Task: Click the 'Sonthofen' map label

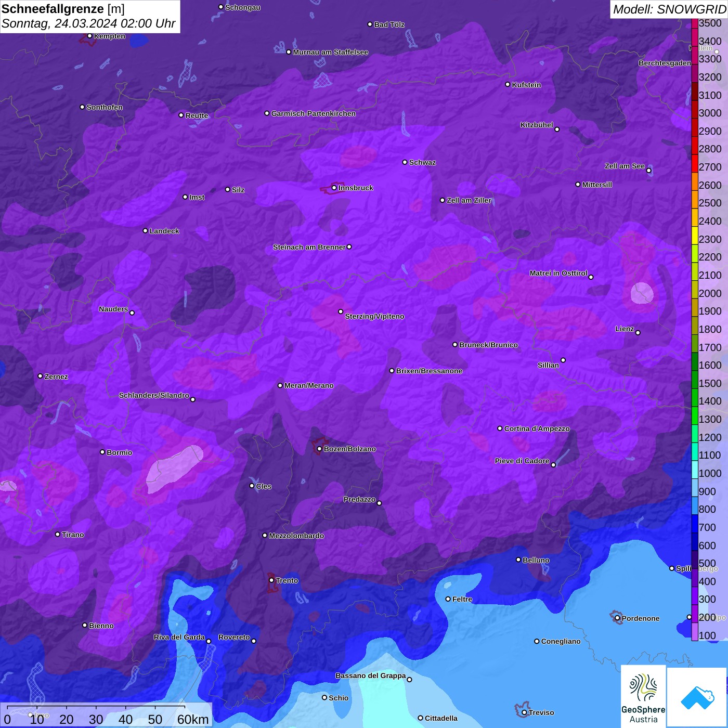Action: click(x=105, y=107)
